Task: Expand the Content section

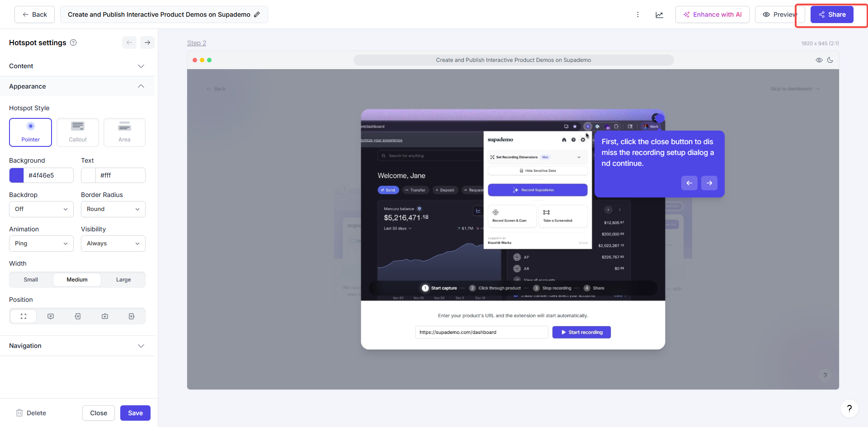Action: (77, 66)
